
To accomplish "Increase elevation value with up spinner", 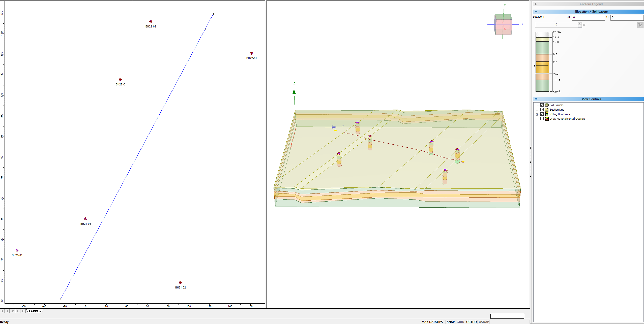I will click(x=580, y=23).
